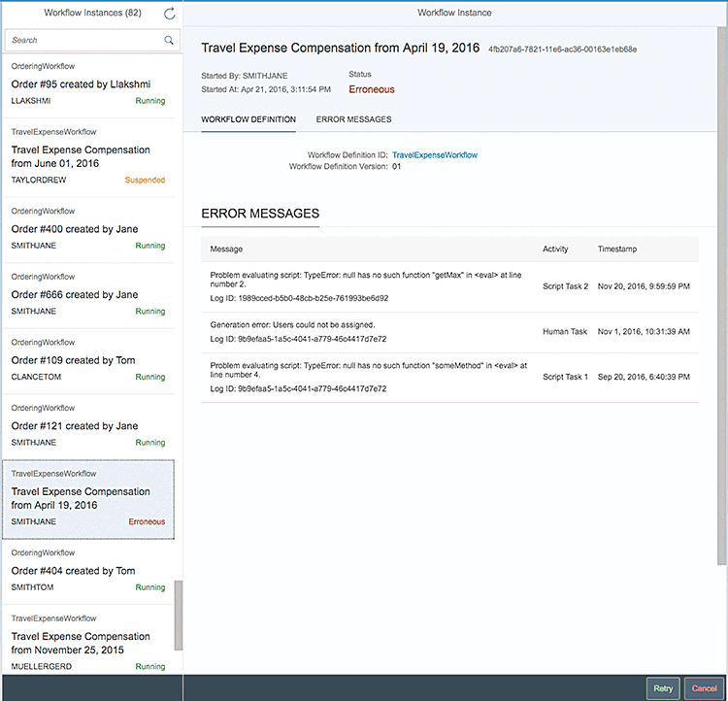Screen dimensions: 728x701
Task: Click the Script Task 1 someMethod error row
Action: (448, 377)
